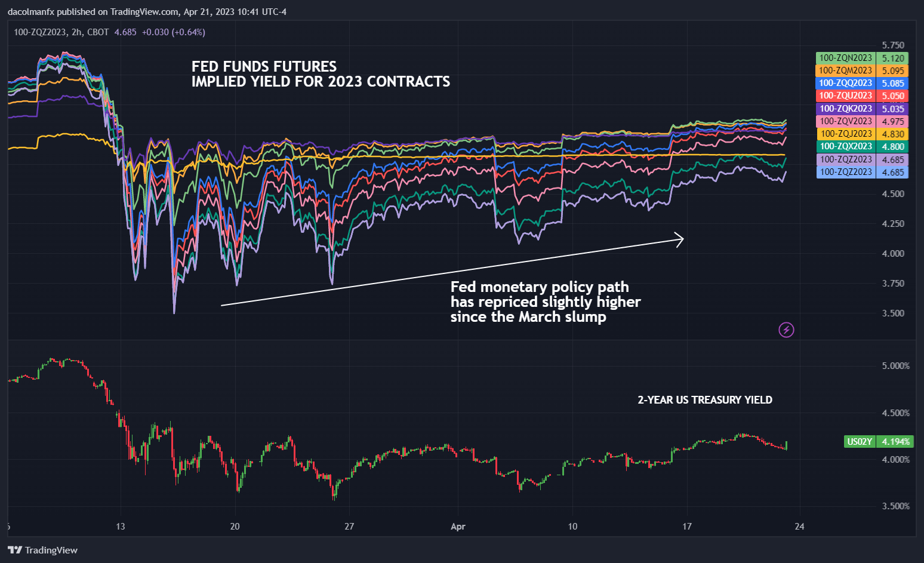Click the Fed monetary policy path annotation
This screenshot has height=563, width=924.
click(545, 302)
